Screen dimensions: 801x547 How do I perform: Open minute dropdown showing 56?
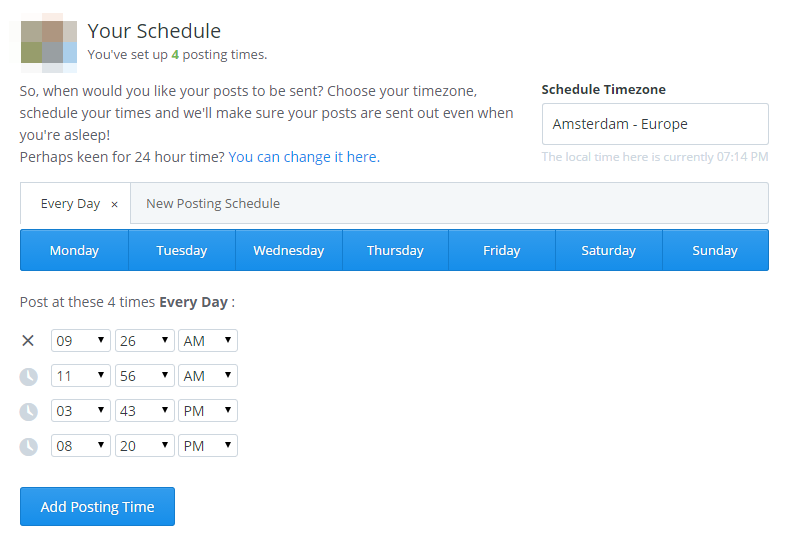[145, 376]
